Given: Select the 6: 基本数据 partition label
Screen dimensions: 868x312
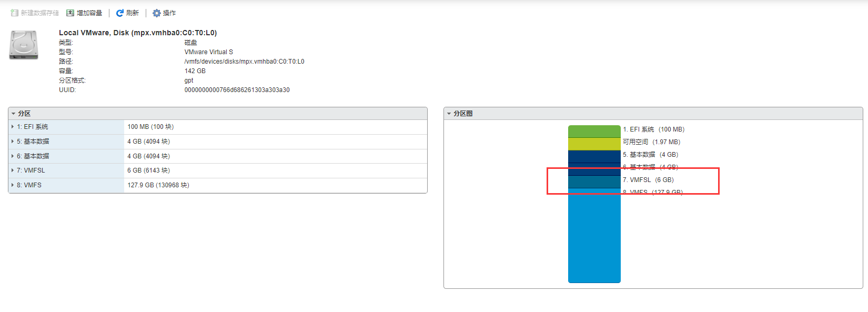Looking at the screenshot, I should 33,156.
